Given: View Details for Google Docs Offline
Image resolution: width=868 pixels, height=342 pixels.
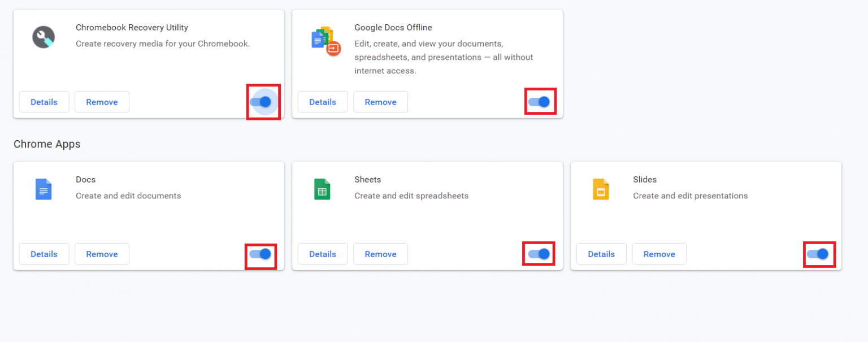Looking at the screenshot, I should coord(323,102).
